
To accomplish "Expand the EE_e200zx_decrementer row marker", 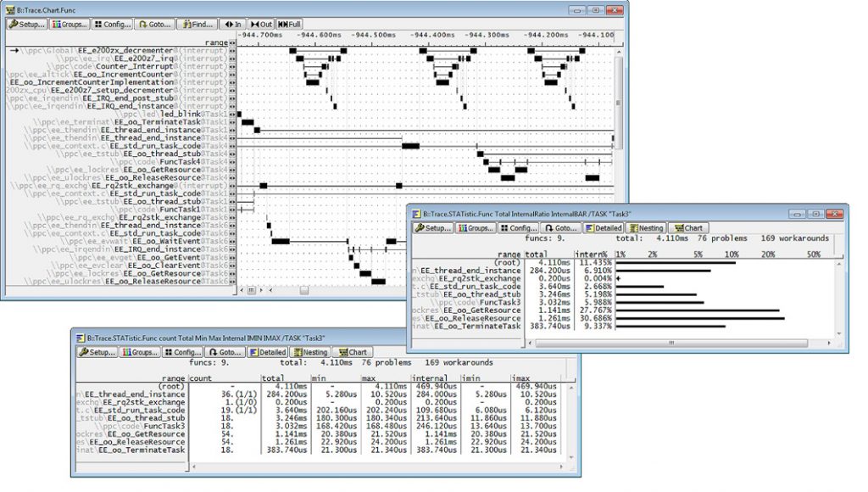I will (232, 52).
